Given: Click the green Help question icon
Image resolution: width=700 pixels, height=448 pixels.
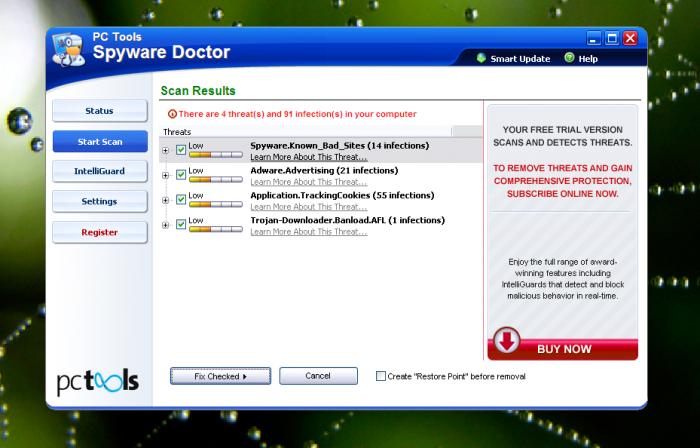Looking at the screenshot, I should coord(569,58).
